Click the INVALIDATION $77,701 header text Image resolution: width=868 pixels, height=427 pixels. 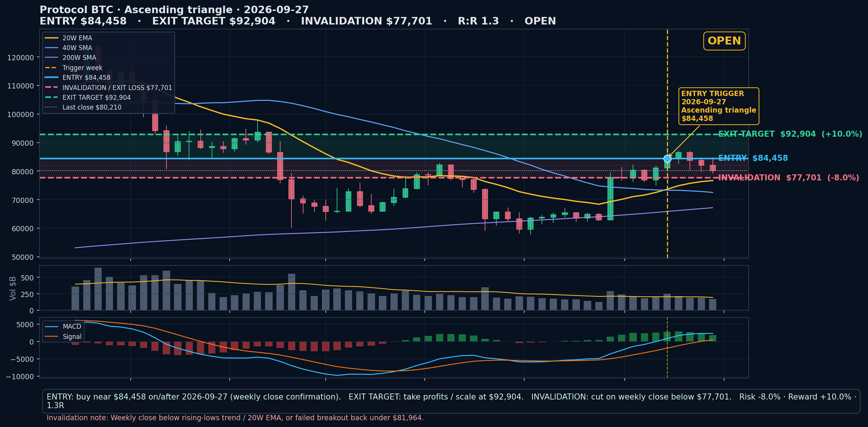(366, 21)
